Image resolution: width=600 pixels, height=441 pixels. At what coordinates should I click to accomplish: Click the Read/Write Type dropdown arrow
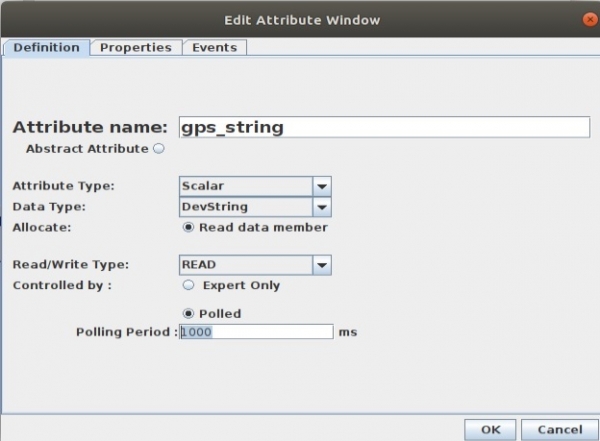(x=321, y=265)
